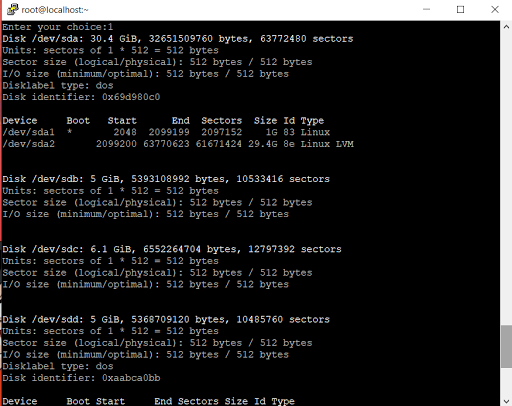The width and height of the screenshot is (512, 406).
Task: Click the '10533416 sectors' text
Action: pos(283,179)
